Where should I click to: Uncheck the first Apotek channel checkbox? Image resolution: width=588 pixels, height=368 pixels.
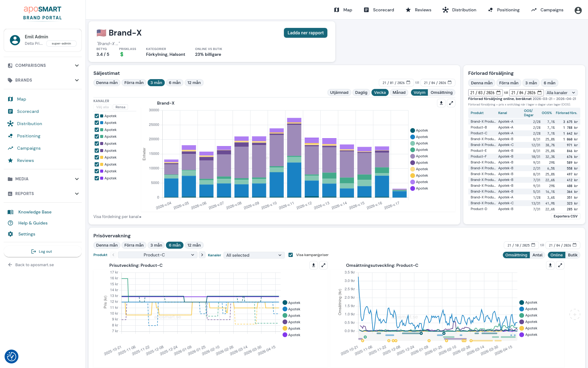[97, 116]
